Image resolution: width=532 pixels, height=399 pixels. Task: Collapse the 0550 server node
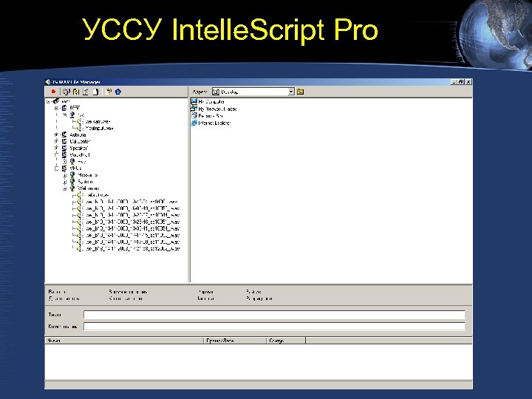56,108
